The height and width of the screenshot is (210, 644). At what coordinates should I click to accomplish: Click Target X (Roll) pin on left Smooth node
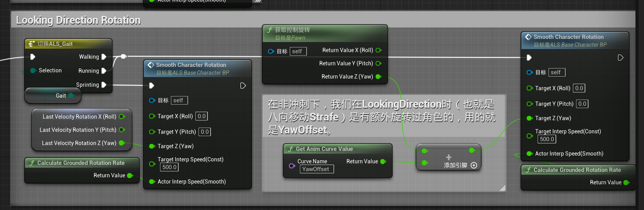click(x=152, y=116)
